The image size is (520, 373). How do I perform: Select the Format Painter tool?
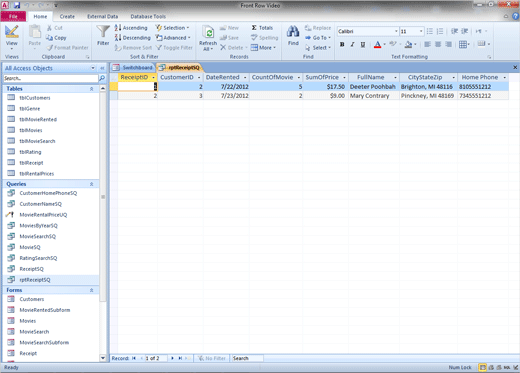[68, 48]
